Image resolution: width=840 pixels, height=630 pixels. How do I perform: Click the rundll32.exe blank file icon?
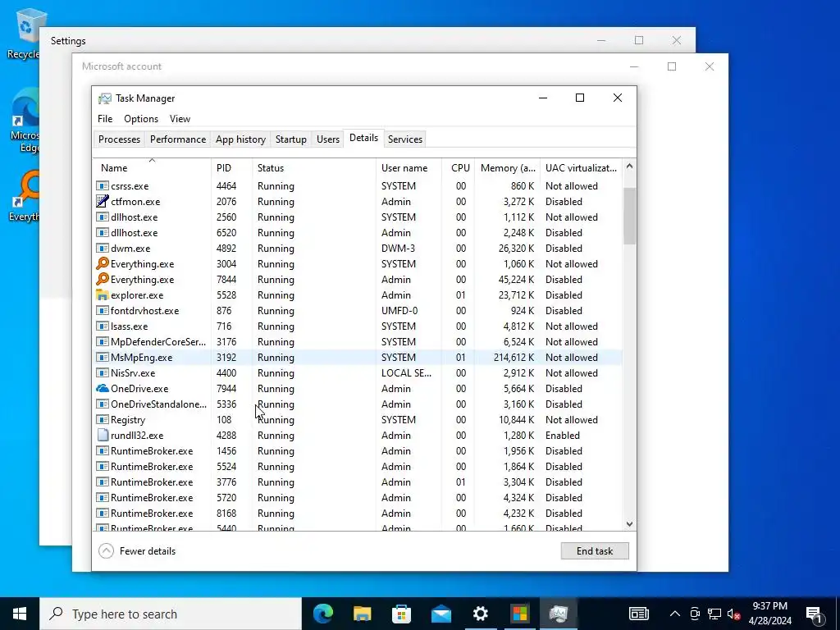tap(103, 435)
